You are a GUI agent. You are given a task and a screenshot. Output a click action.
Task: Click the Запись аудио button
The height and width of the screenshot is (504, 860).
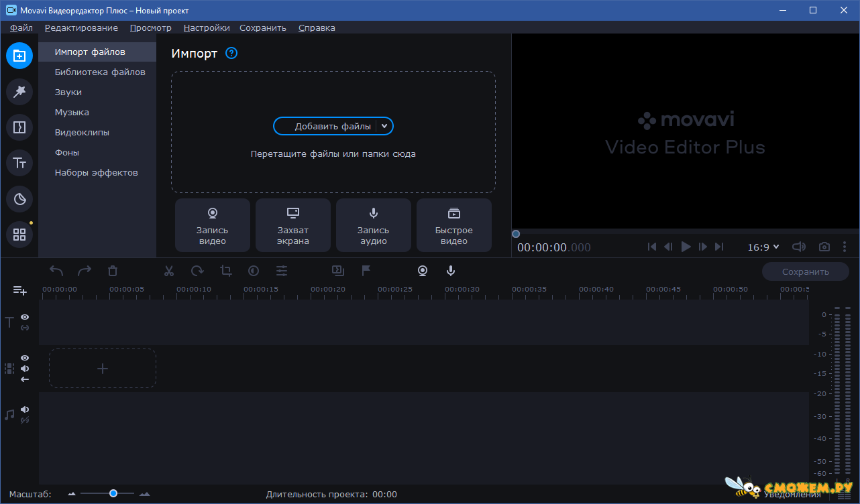pos(374,225)
